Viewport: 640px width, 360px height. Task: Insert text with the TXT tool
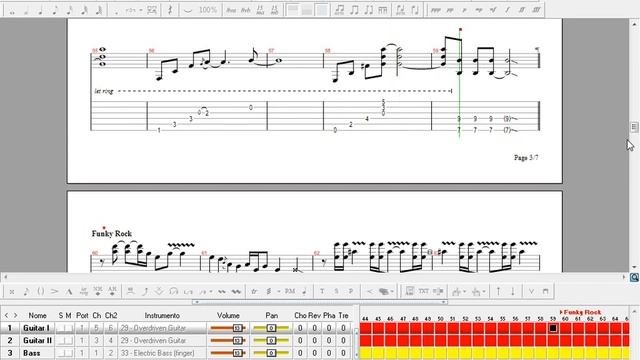coord(424,291)
